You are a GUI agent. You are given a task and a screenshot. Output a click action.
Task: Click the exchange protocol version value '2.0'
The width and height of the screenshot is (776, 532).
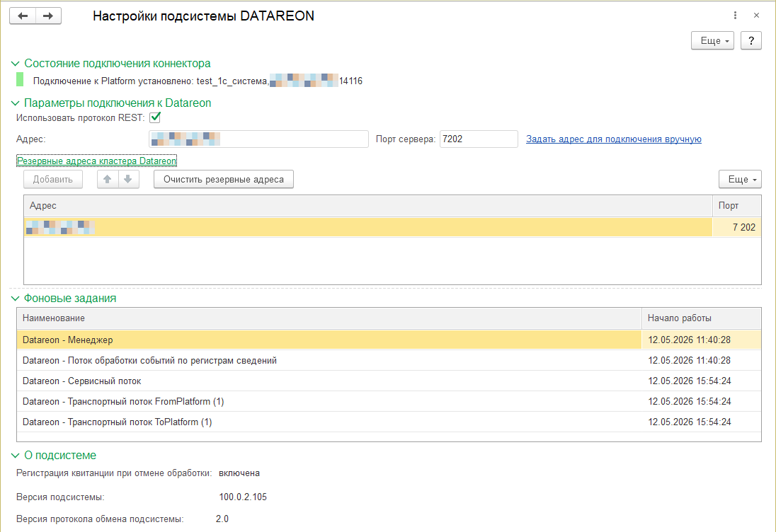(x=222, y=519)
